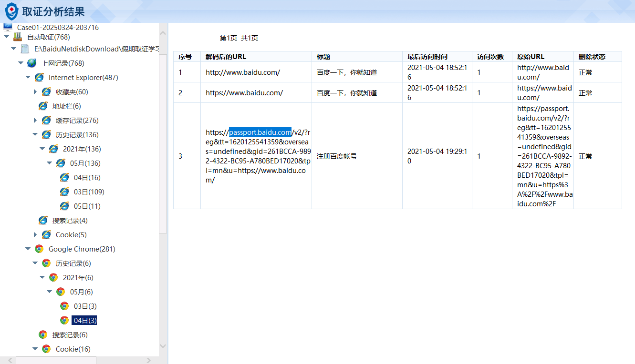Click the tree panel scroll down arrow

[163, 346]
